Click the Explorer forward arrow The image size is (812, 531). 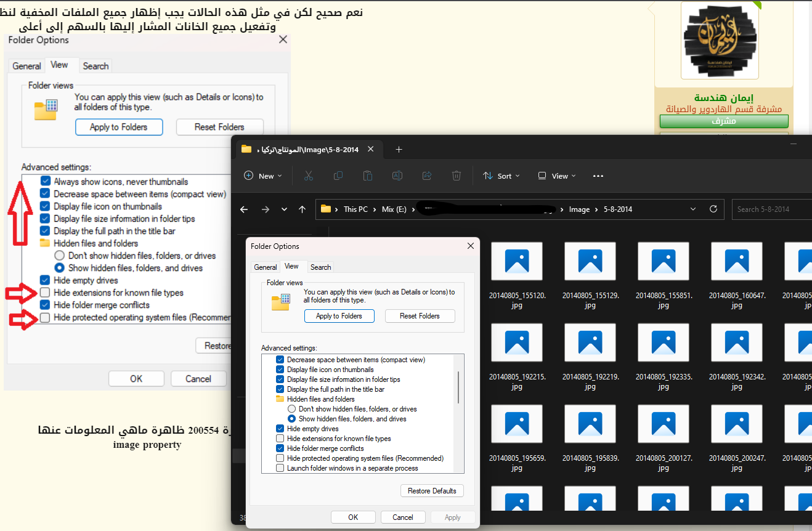click(266, 209)
